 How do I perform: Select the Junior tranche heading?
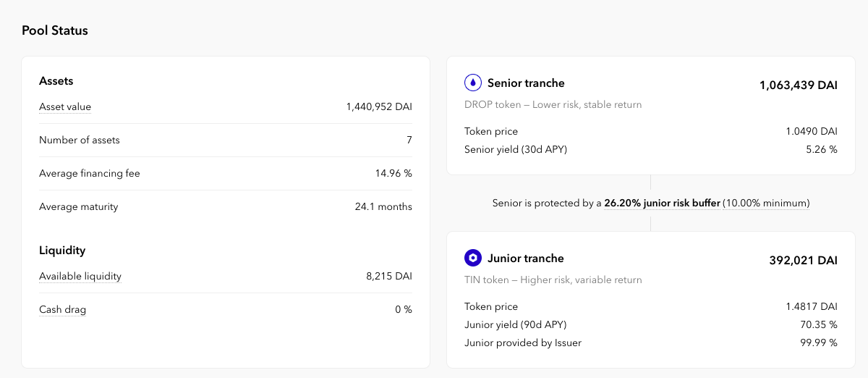click(x=526, y=259)
